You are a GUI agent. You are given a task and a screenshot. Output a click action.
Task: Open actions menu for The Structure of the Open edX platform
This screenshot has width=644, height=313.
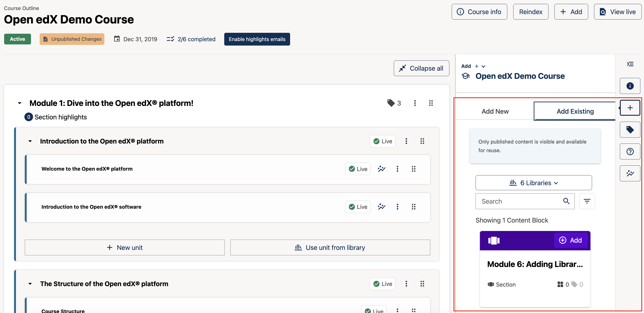click(x=406, y=284)
